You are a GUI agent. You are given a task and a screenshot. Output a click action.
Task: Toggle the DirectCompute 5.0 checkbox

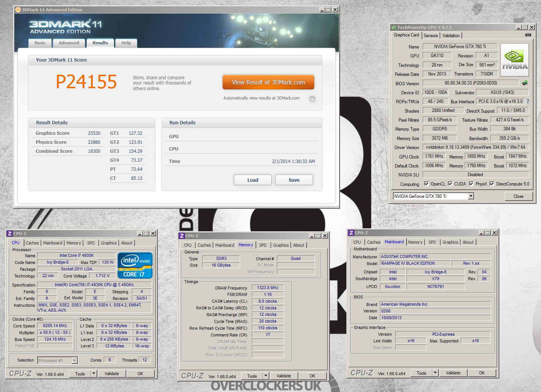[492, 184]
